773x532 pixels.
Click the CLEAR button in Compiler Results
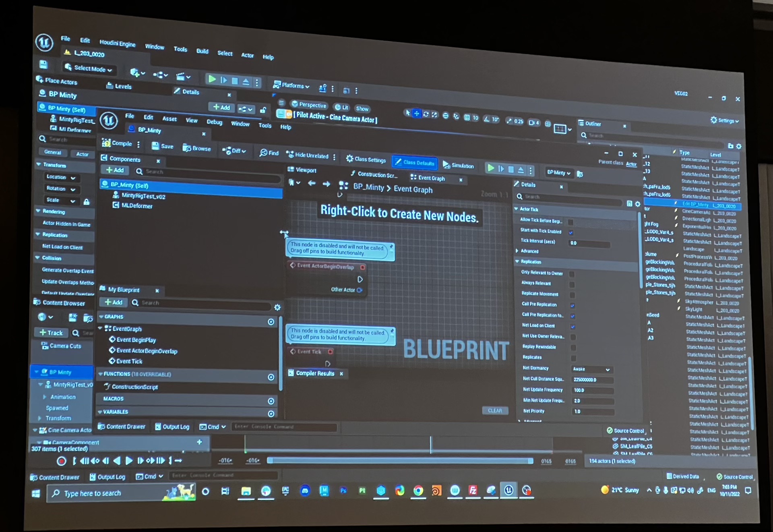click(x=495, y=410)
